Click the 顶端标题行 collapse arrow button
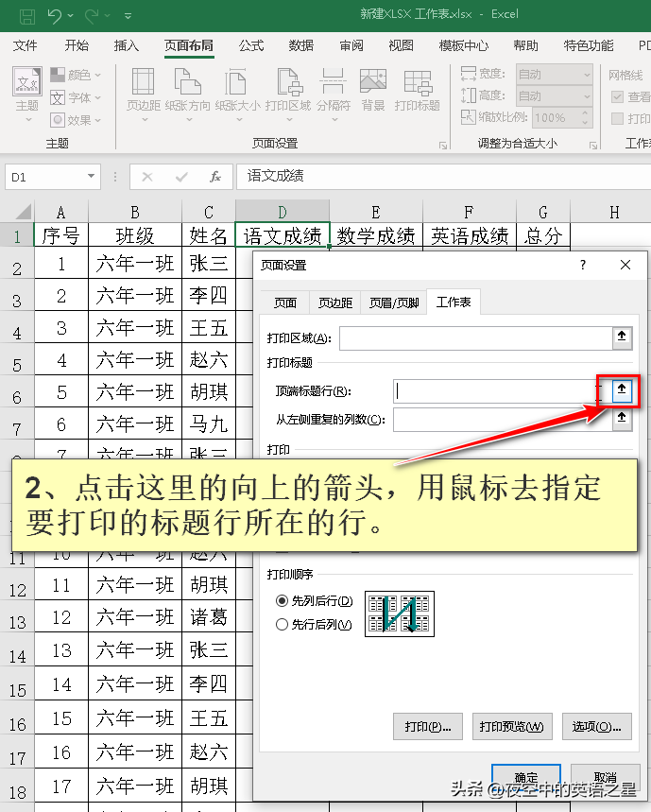 [622, 390]
